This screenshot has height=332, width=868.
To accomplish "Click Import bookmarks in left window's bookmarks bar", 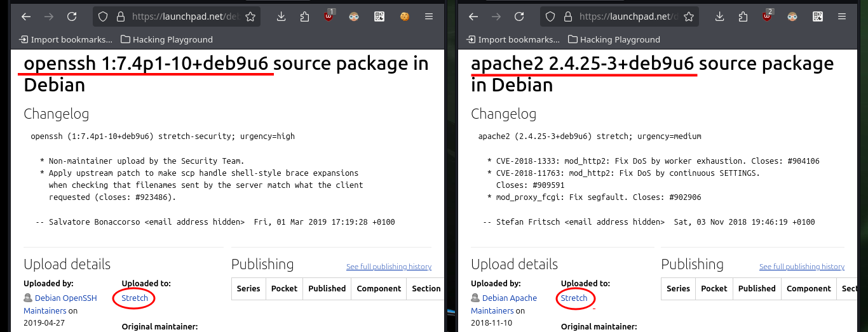I will pyautogui.click(x=66, y=39).
